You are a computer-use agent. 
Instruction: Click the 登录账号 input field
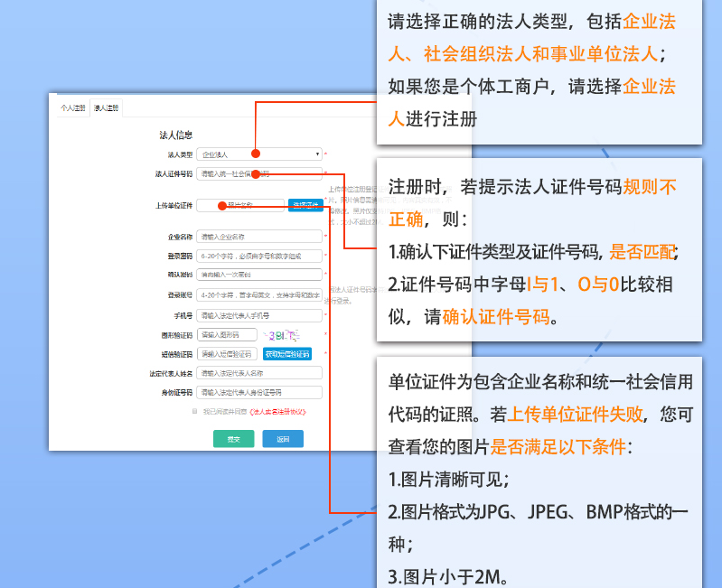click(259, 294)
